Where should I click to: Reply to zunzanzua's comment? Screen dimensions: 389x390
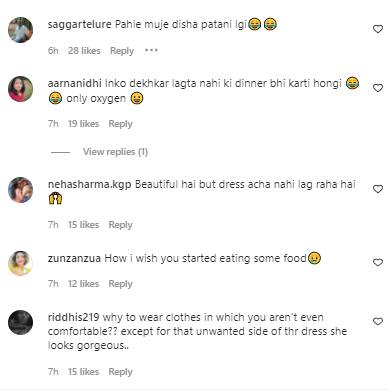(x=120, y=284)
